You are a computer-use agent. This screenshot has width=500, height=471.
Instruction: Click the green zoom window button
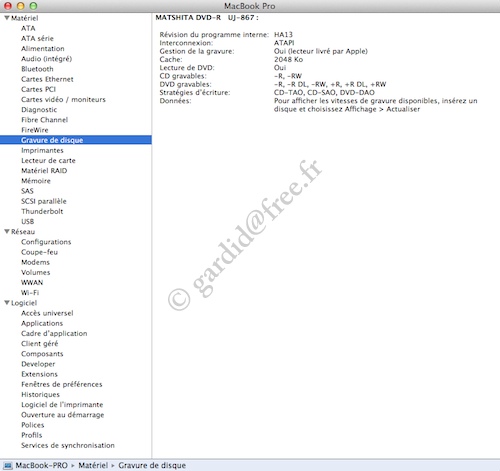pos(33,6)
